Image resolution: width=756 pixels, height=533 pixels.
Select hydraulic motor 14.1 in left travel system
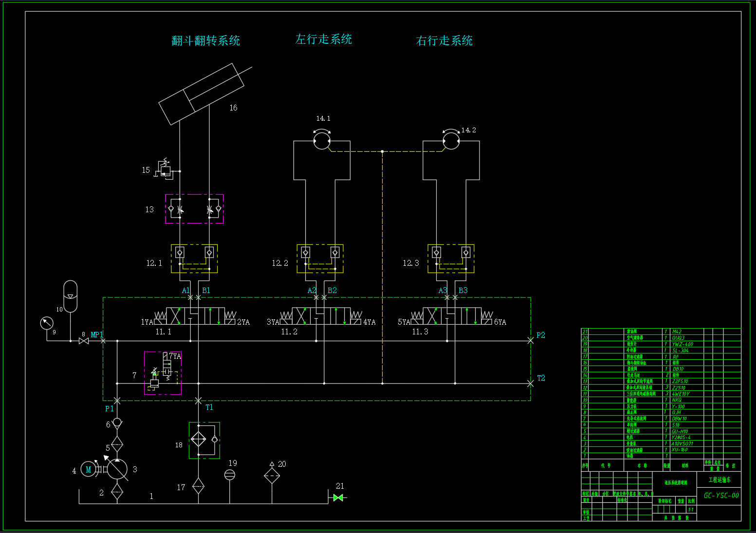pyautogui.click(x=322, y=141)
